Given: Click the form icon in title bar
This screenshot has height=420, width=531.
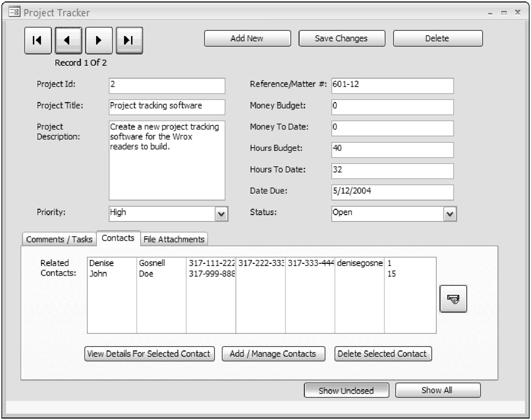Looking at the screenshot, I should tap(14, 12).
